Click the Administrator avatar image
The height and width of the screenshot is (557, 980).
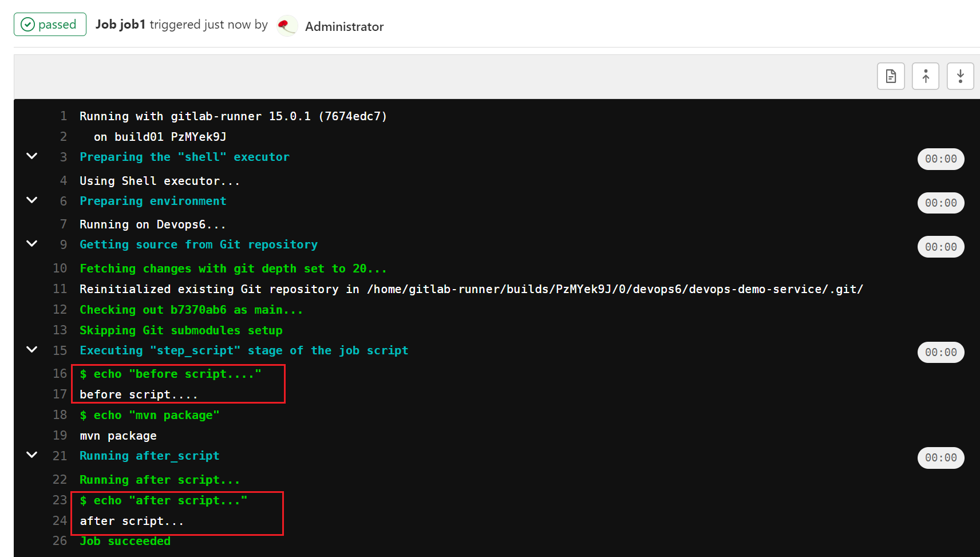point(287,26)
